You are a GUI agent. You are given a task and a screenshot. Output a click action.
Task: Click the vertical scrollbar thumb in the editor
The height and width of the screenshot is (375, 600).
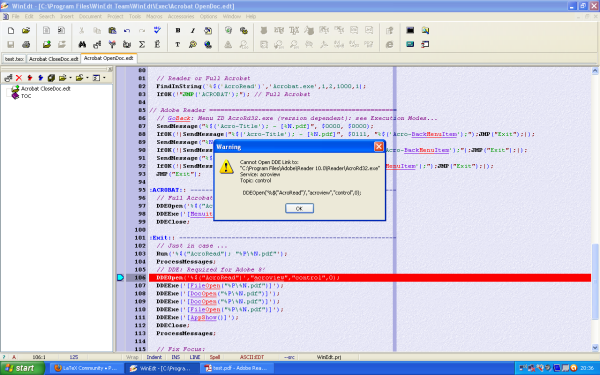595,282
